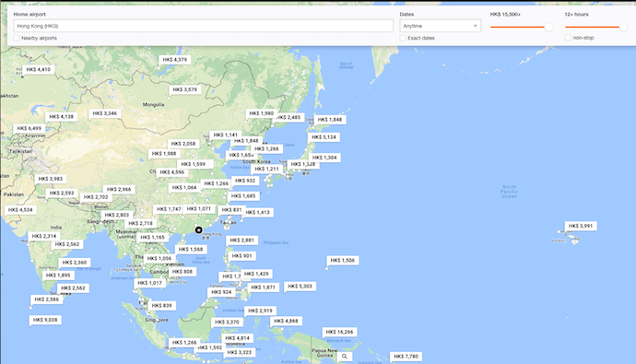Open the HK$ 7,780 price marker
Screen dimensions: 636x364
click(406, 357)
